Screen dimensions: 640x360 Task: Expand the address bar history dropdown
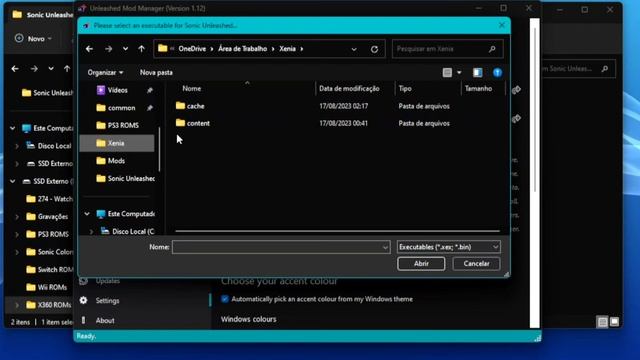354,49
